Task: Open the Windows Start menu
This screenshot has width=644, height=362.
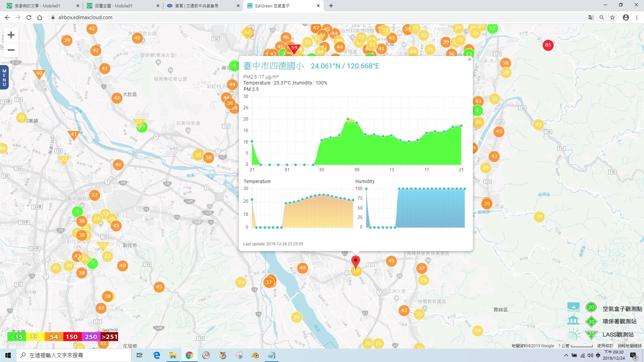Action: [x=8, y=355]
